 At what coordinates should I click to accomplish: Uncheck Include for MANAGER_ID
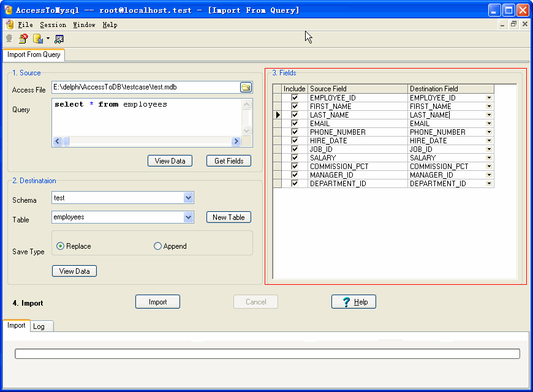tap(295, 175)
